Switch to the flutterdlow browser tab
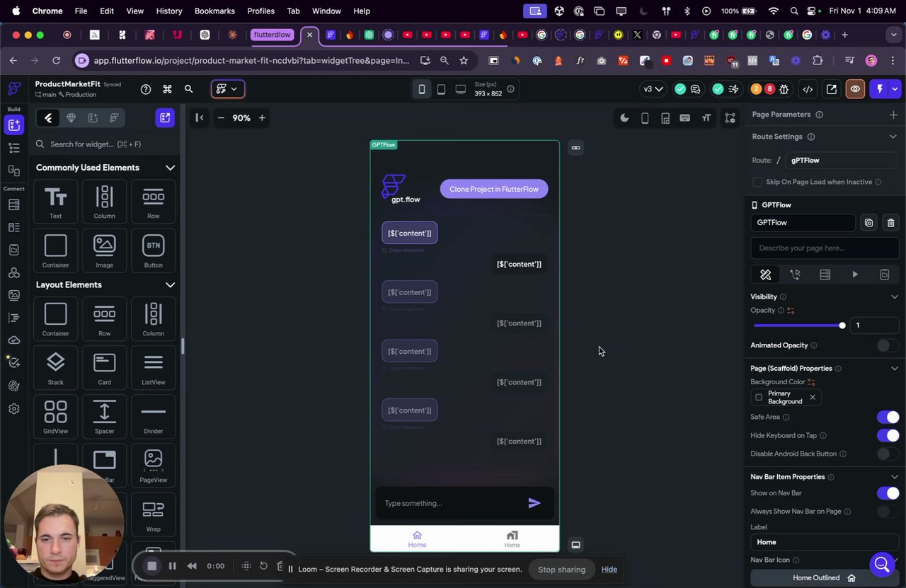Viewport: 906px width, 588px height. pyautogui.click(x=273, y=35)
